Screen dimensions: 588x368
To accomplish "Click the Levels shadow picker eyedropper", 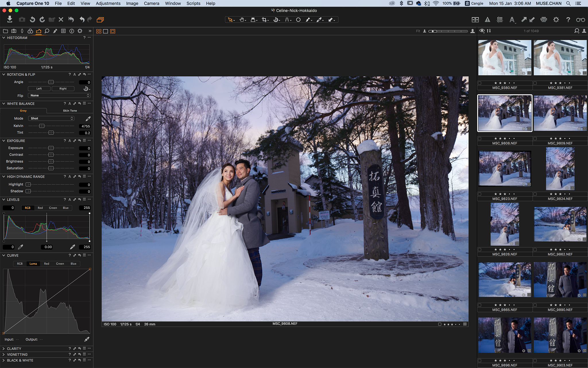I will (x=21, y=247).
